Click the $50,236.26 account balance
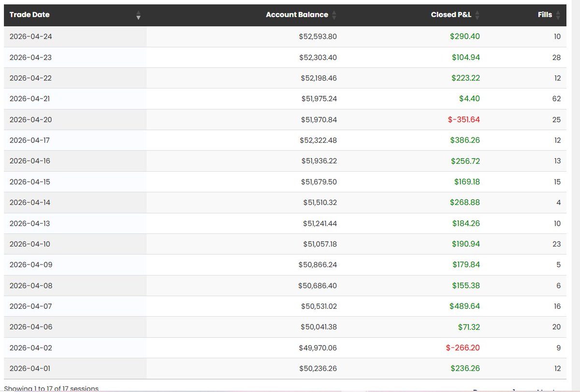Image resolution: width=580 pixels, height=392 pixels. (318, 369)
